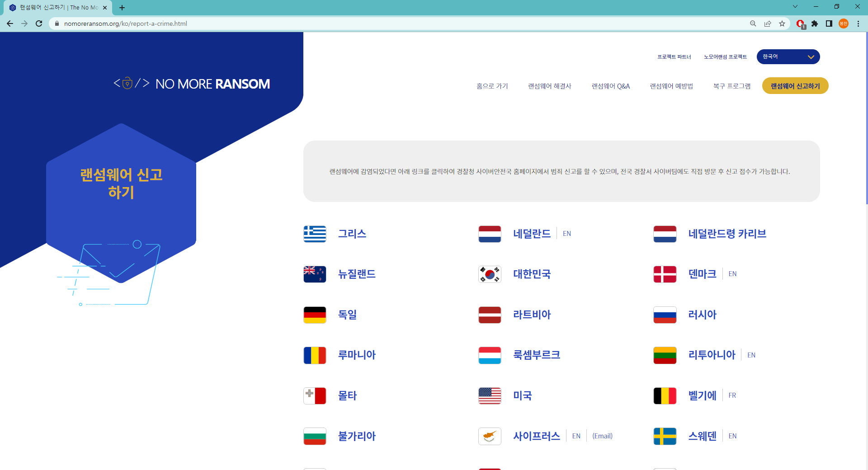Viewport: 868px width, 470px height.
Task: Click the Netherlands flag next to 네덜란드
Action: (x=490, y=234)
